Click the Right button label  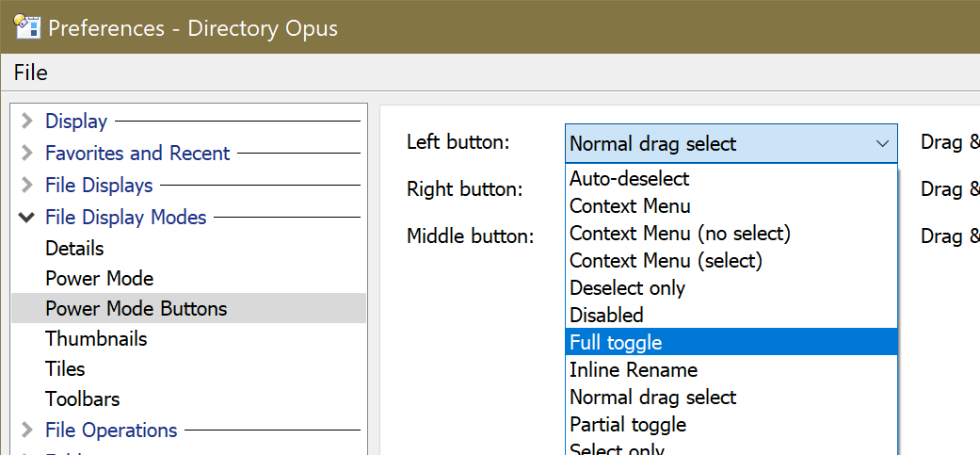coord(464,188)
